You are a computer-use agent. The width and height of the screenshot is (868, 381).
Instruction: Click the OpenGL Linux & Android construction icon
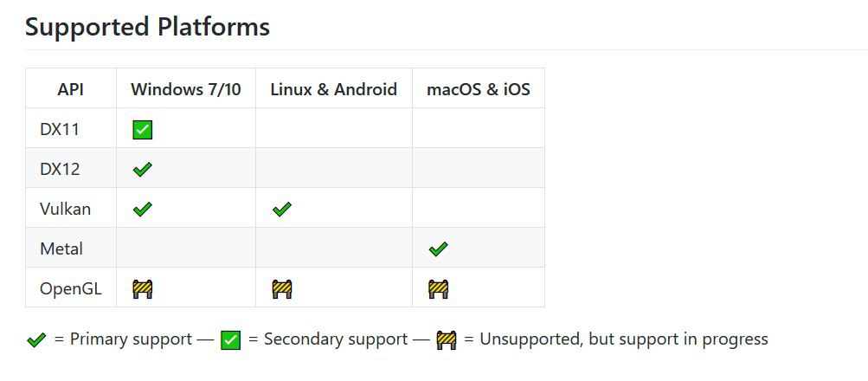tap(281, 289)
